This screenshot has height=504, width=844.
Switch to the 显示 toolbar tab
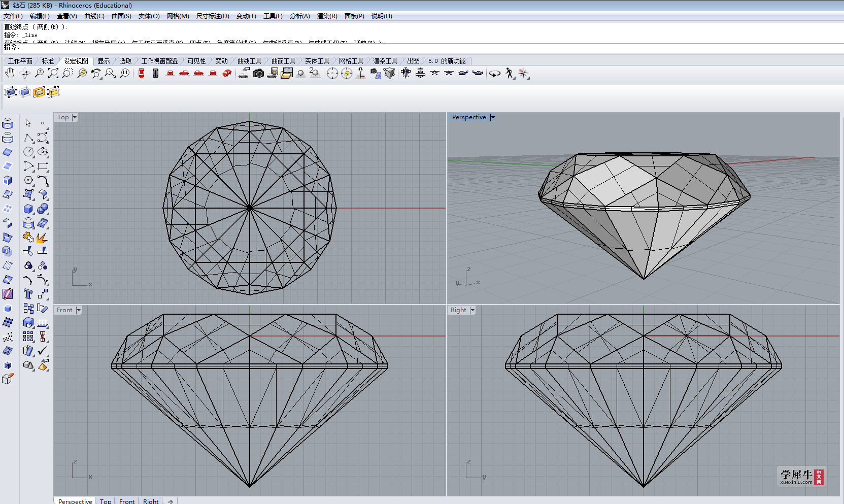104,61
